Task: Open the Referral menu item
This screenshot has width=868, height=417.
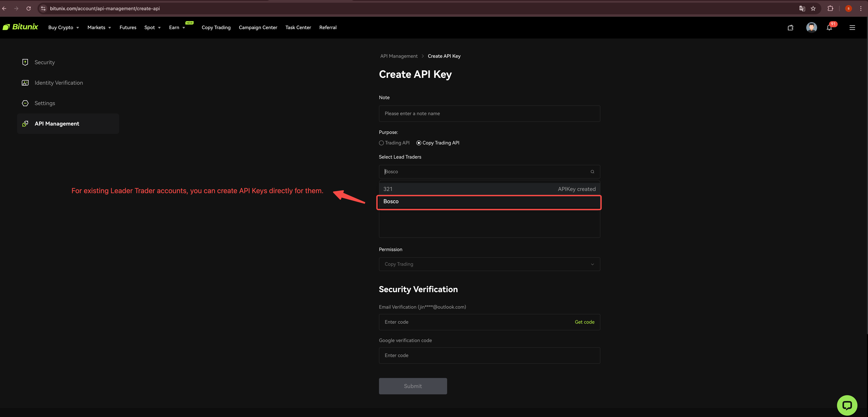Action: tap(328, 28)
